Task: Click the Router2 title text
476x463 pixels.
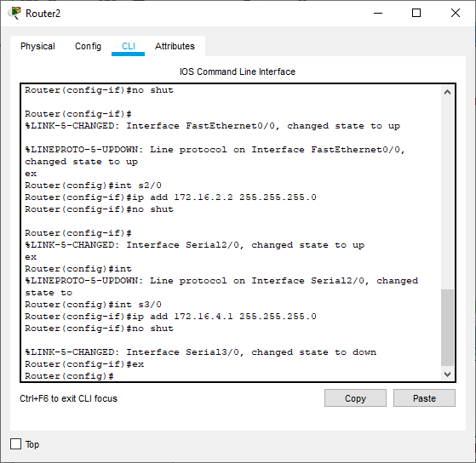Action: click(43, 14)
